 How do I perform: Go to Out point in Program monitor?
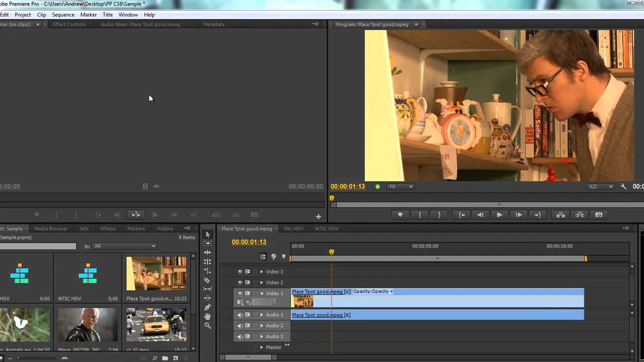(x=538, y=215)
